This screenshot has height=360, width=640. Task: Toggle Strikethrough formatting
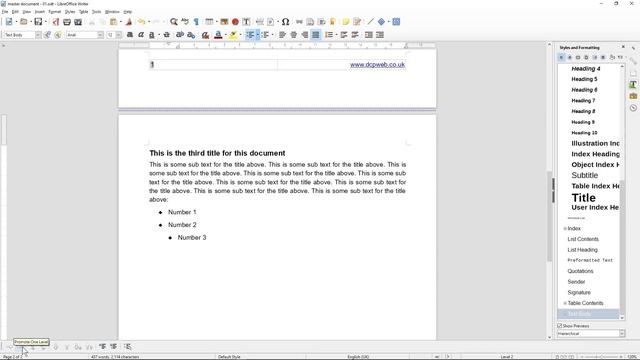click(167, 35)
